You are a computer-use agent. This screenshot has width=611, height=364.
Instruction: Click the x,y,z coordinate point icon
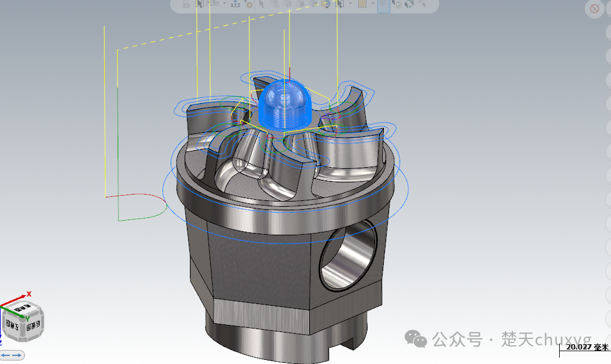235,4
